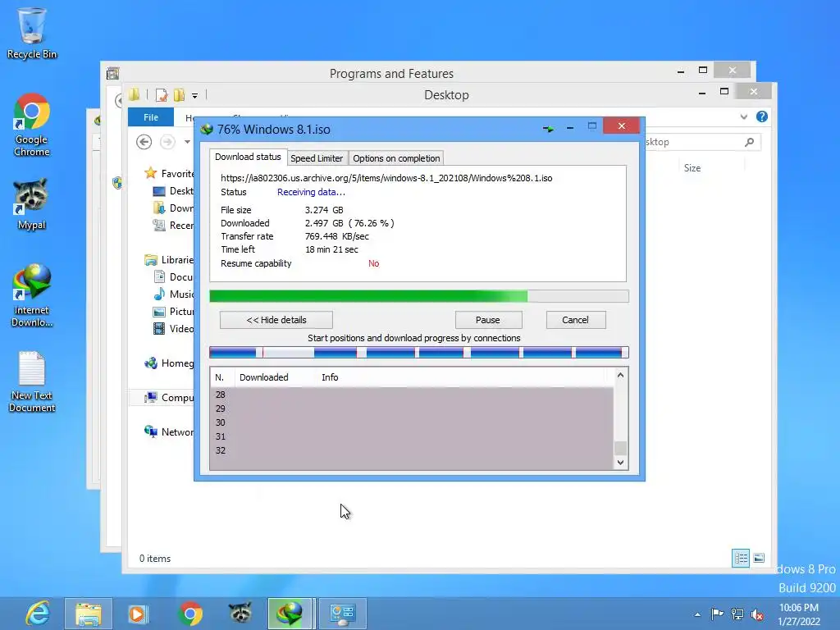Go forward in the Desktop explorer window
This screenshot has height=630, width=840.
(167, 142)
